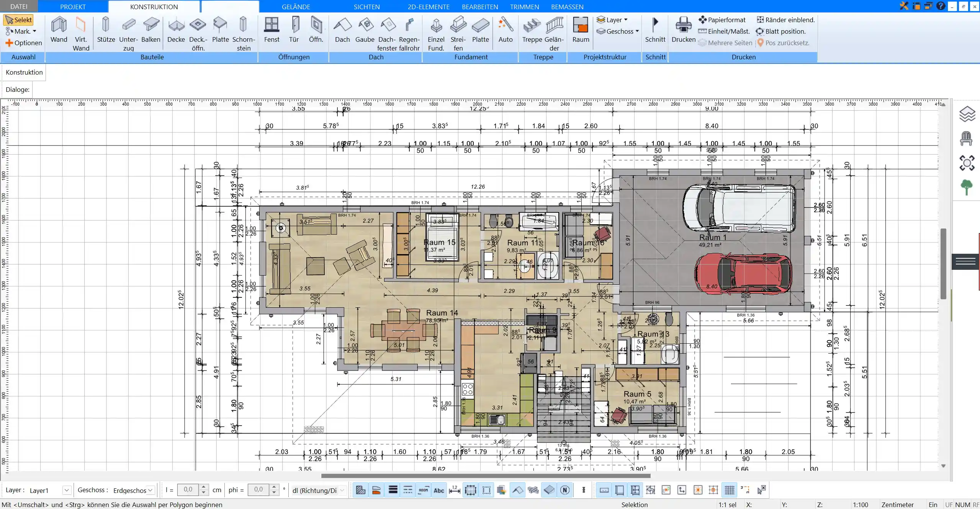This screenshot has height=509, width=980.
Task: Insert a Decke ceiling element
Action: coord(176,30)
